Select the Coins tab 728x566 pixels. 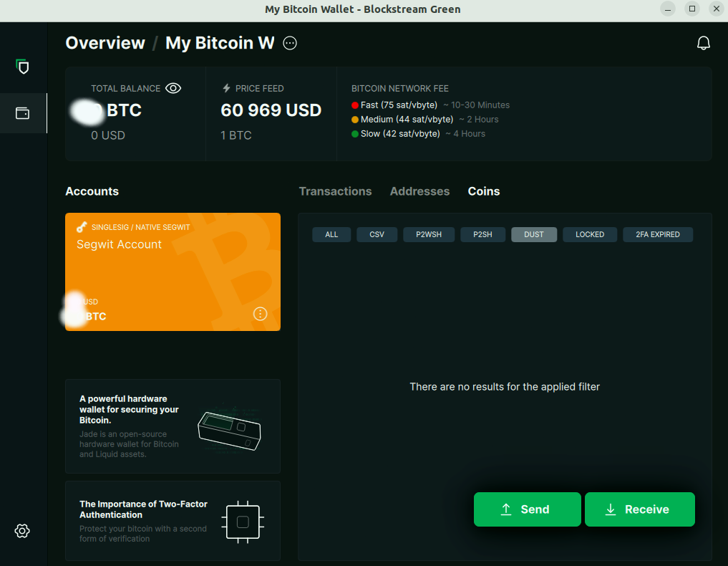(484, 191)
